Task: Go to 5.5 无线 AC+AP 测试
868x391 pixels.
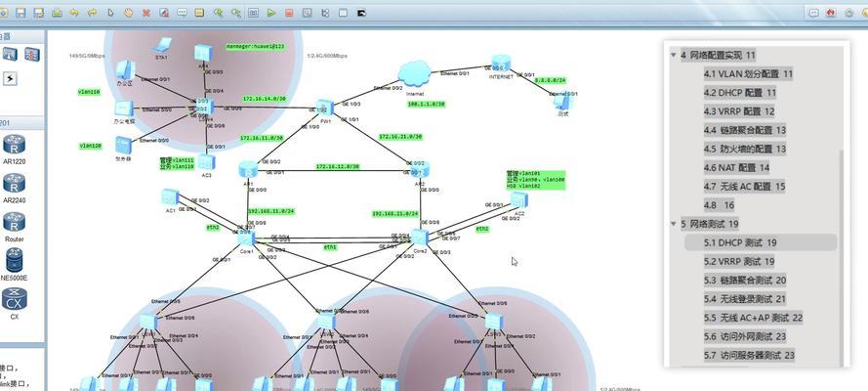Action: pos(754,318)
